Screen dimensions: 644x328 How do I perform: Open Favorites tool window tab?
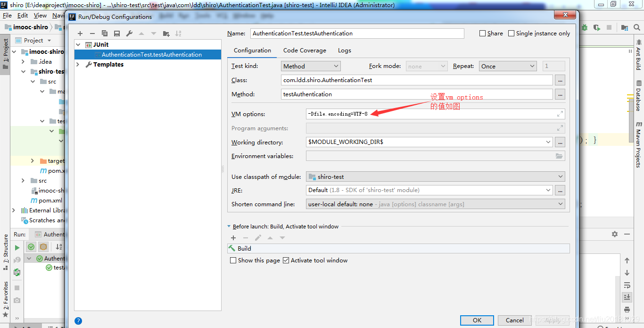[x=5, y=299]
